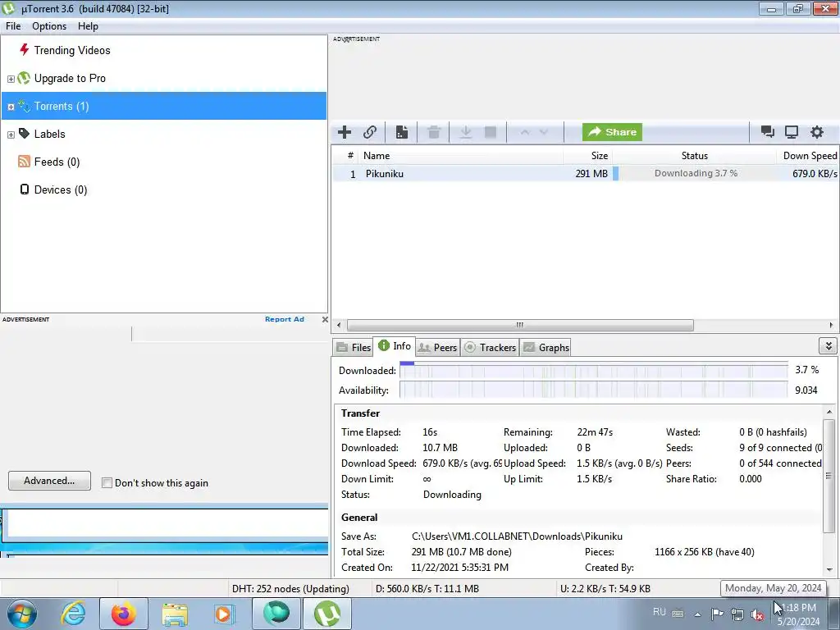Click the Create New Torrent icon
Screen dimensions: 840x630
pos(402,132)
